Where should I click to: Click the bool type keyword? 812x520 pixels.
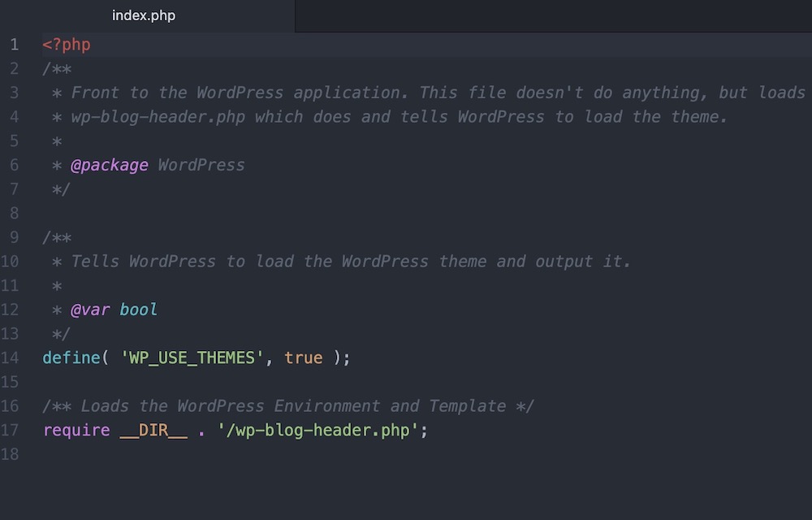pos(138,310)
